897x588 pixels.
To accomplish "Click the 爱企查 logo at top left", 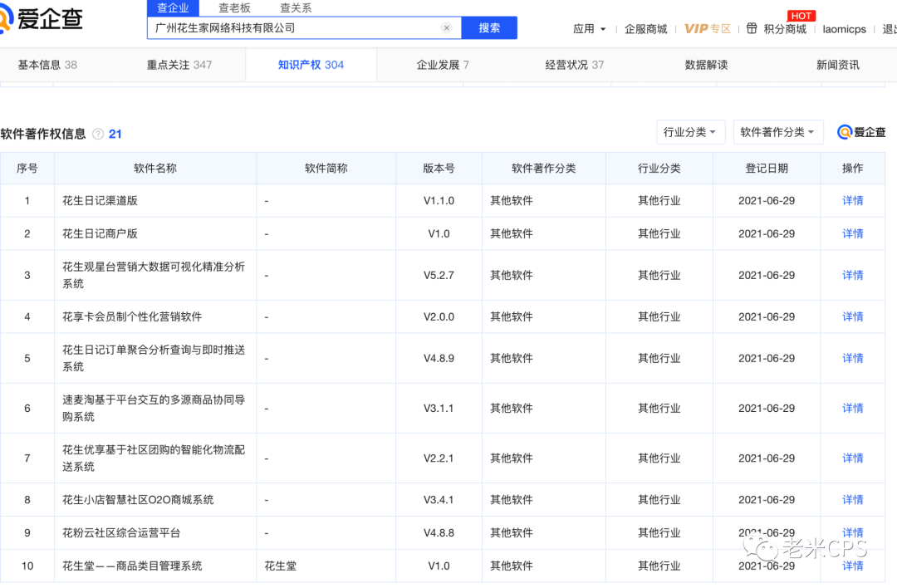I will [42, 18].
